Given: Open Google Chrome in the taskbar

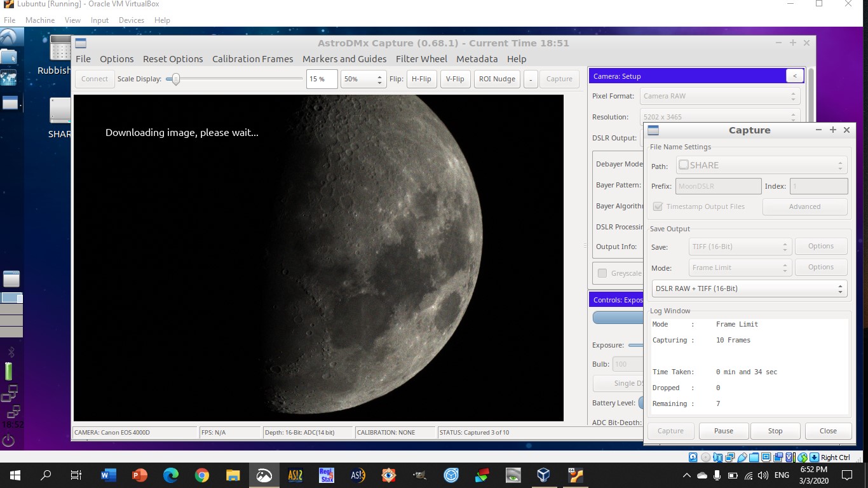Looking at the screenshot, I should click(x=202, y=475).
